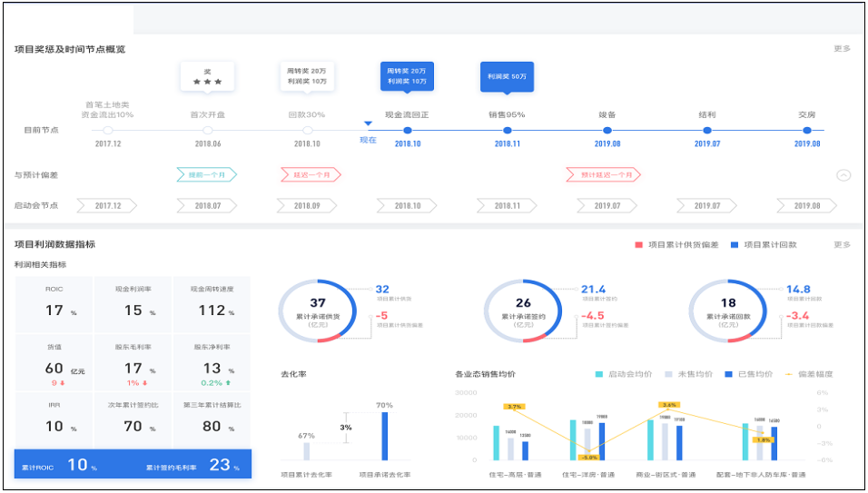Click the 2017.12 启动会节点 arrow tag

(x=107, y=206)
